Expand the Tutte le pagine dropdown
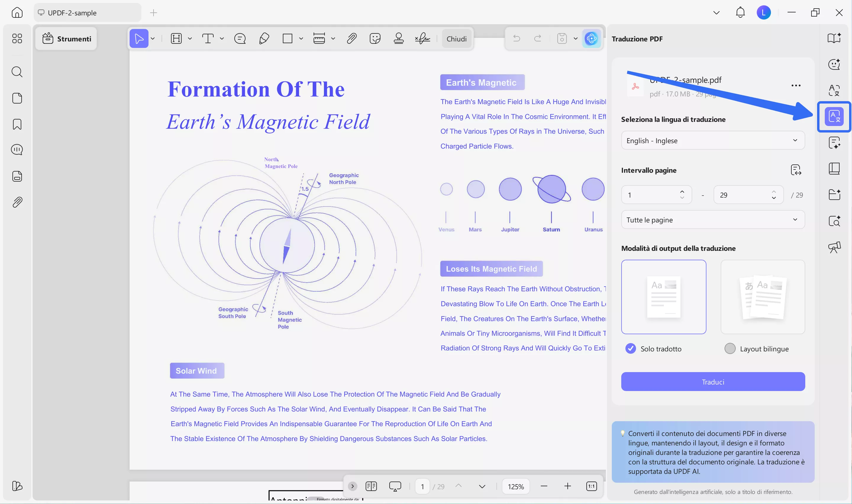 [x=712, y=219]
